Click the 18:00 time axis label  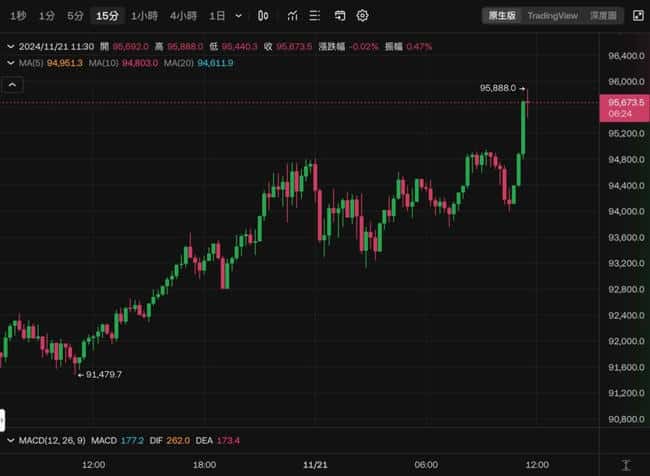tap(204, 465)
